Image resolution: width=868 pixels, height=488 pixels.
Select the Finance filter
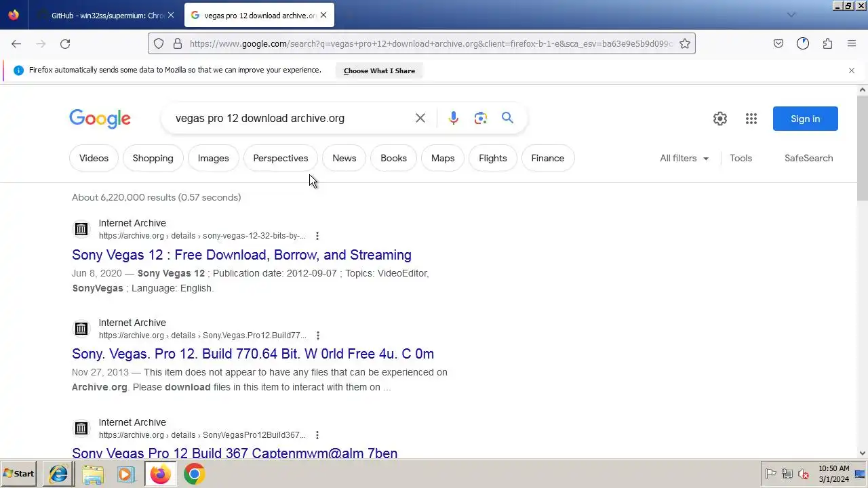[x=547, y=158]
